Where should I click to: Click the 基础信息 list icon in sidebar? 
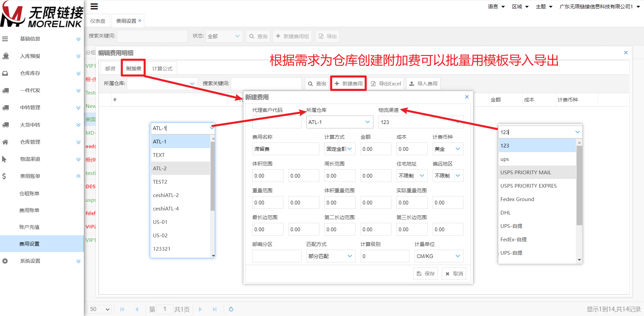[5, 39]
